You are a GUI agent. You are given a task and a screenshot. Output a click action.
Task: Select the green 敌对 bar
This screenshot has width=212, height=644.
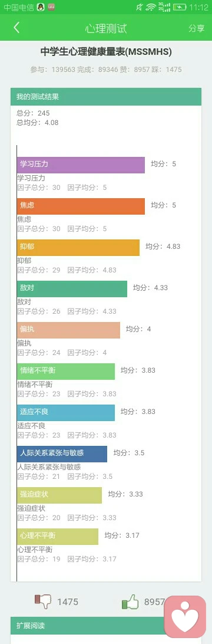pos(72,289)
